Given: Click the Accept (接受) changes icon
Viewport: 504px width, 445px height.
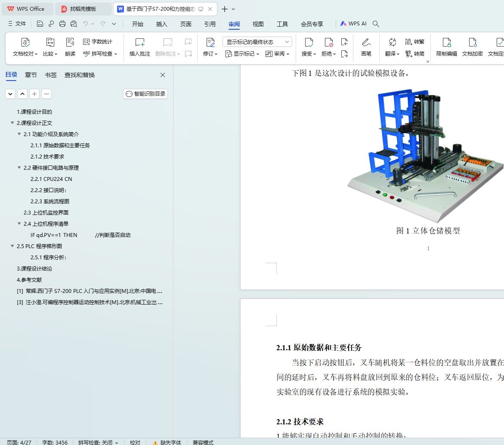Looking at the screenshot, I should click(309, 43).
